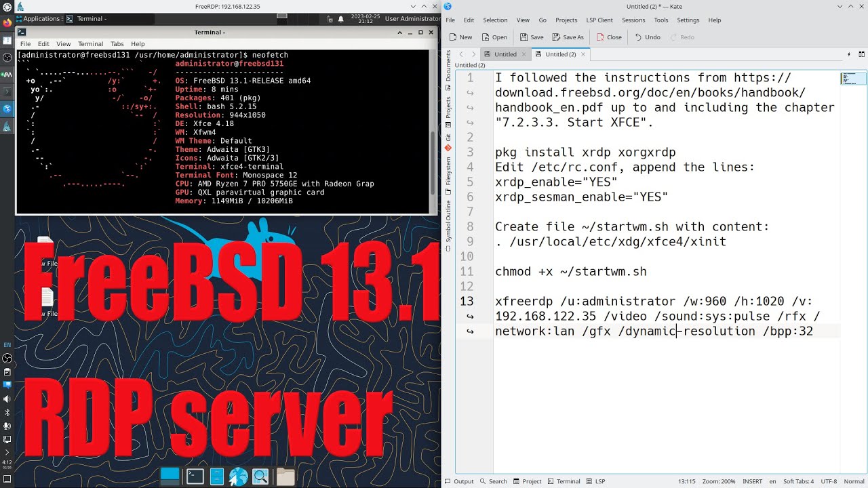
Task: Toggle Terminal panel in Kate bottom bar
Action: [x=564, y=481]
